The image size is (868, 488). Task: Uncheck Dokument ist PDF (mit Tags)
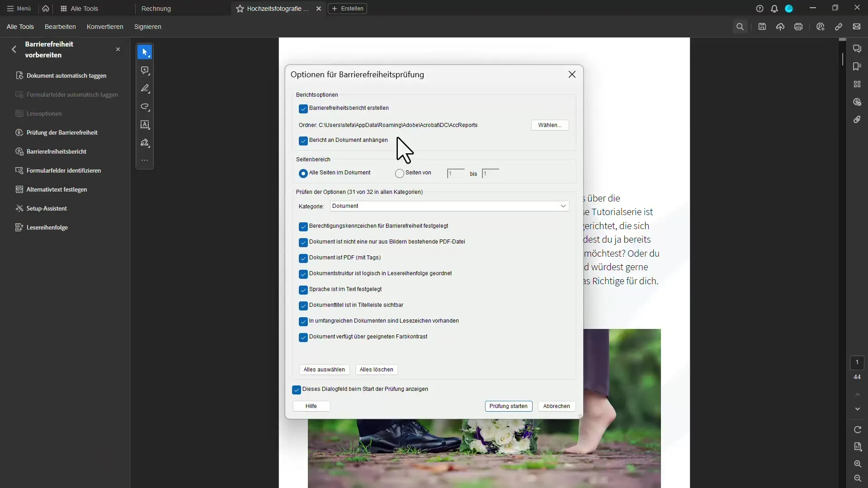point(303,258)
